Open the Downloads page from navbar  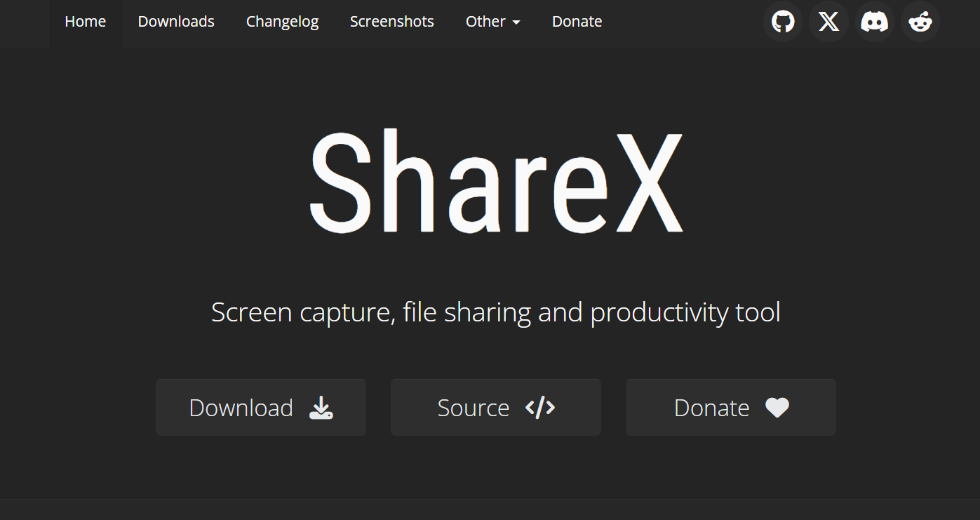176,22
